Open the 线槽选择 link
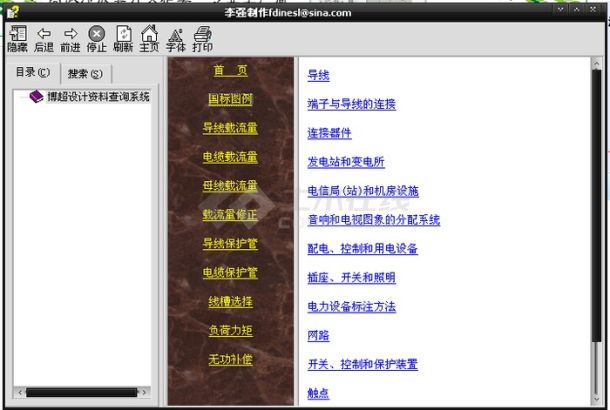610x410 pixels. [x=230, y=301]
